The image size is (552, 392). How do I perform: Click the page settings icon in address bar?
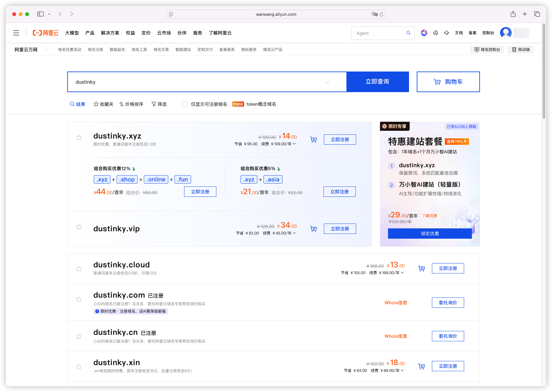[x=171, y=14]
